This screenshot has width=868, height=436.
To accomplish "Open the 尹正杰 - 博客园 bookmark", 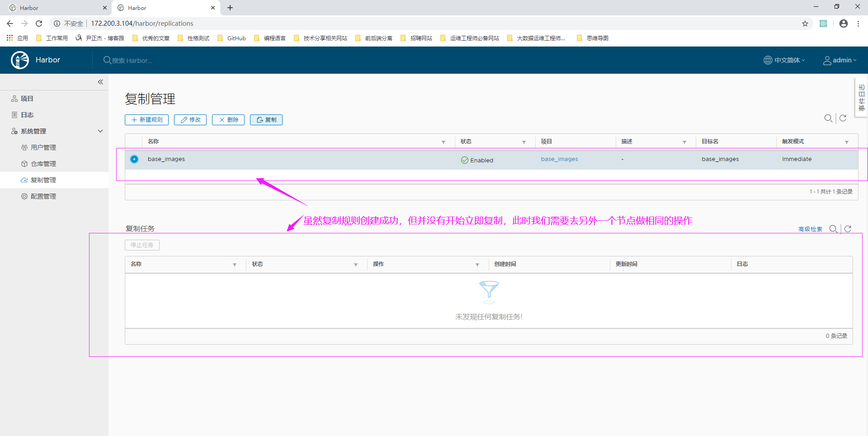I will pyautogui.click(x=100, y=38).
